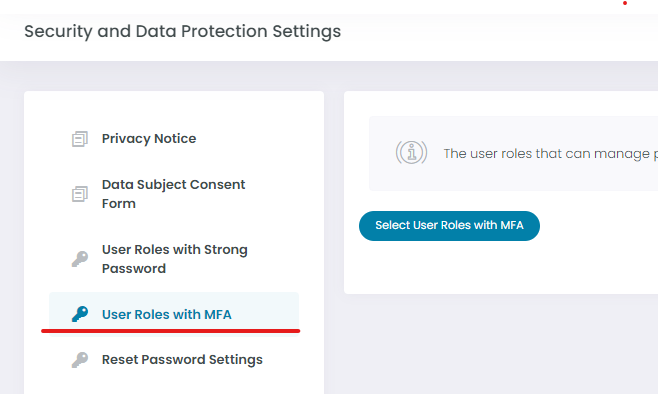Click the gray key icon beside Strong Password
The height and width of the screenshot is (394, 658).
pos(80,259)
